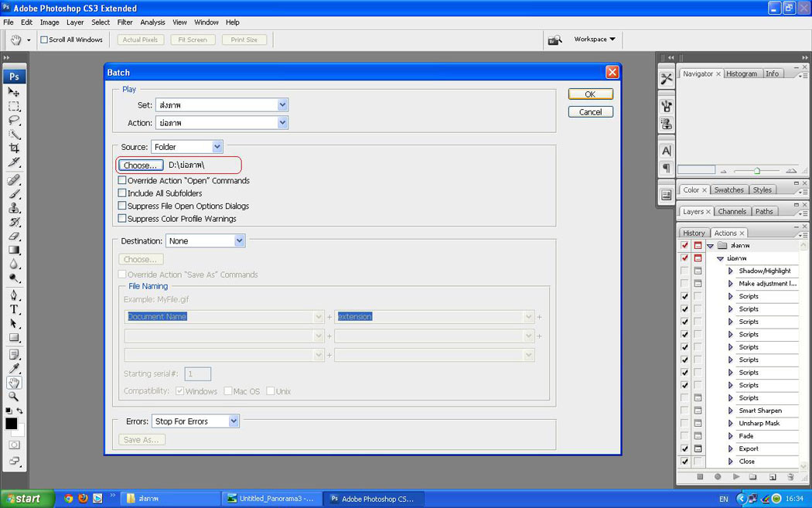Select the Lasso tool
The height and width of the screenshot is (508, 812).
(14, 120)
